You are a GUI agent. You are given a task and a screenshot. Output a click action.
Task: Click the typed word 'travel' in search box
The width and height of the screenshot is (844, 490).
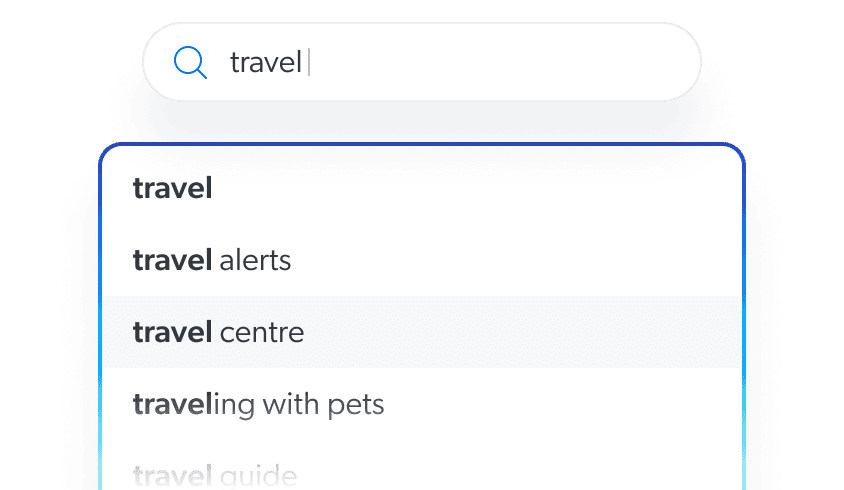click(x=265, y=63)
